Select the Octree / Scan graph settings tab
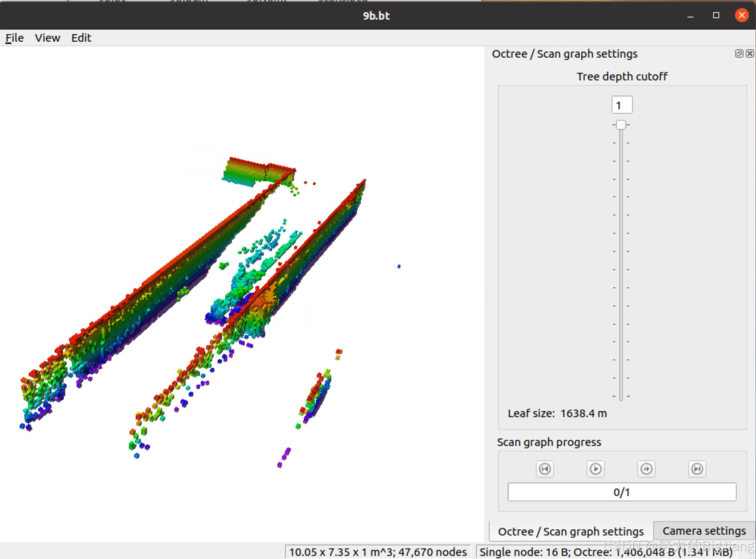This screenshot has width=756, height=559. click(571, 531)
